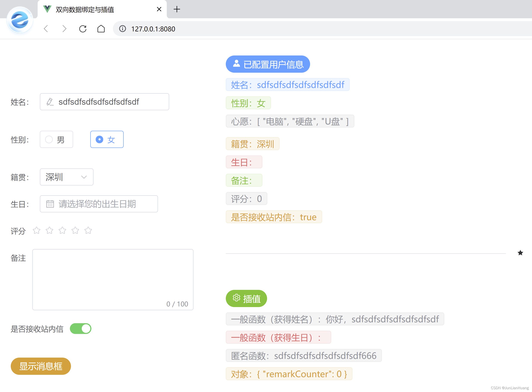Click the browser forward arrow
The width and height of the screenshot is (532, 392).
64,29
